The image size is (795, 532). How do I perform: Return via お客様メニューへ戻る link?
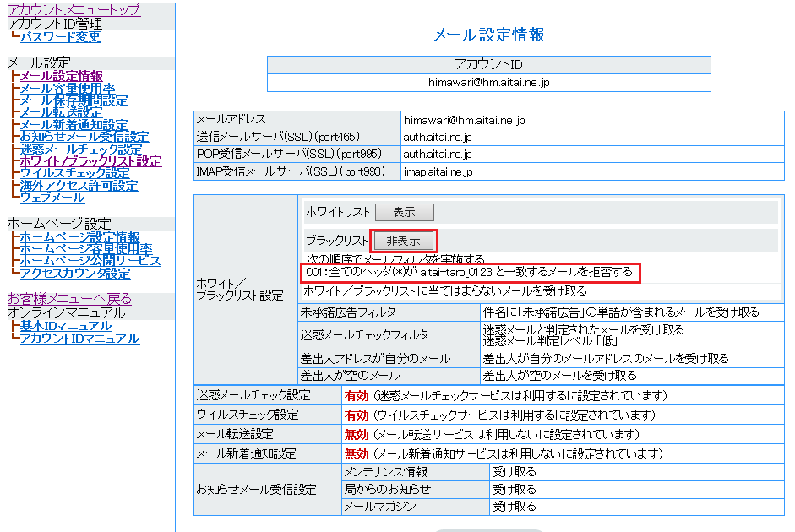[69, 299]
